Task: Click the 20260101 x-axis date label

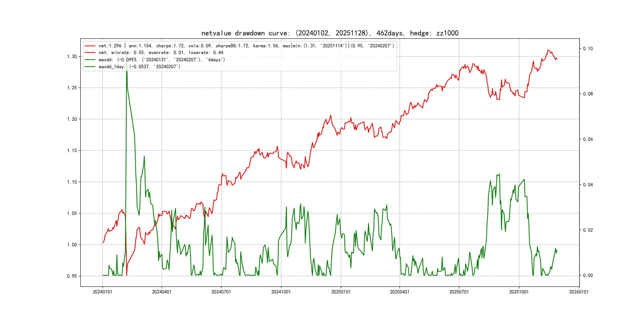Action: click(x=579, y=292)
